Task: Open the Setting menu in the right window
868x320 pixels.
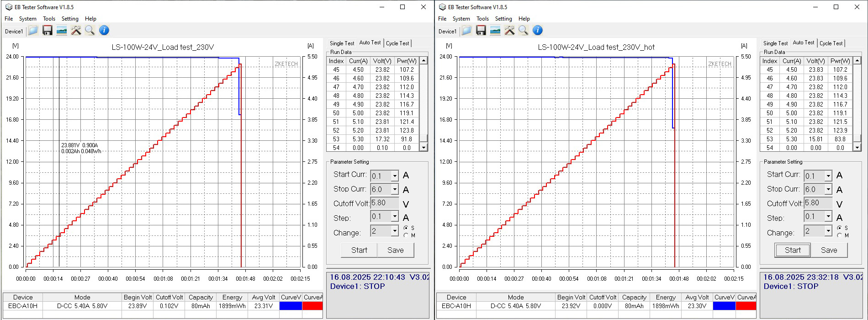Action: [x=503, y=19]
